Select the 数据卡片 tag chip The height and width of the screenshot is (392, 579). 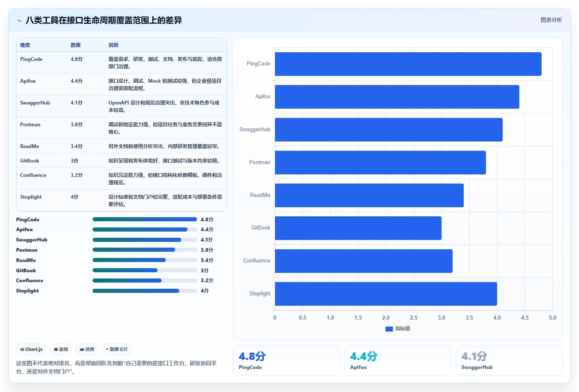(117, 349)
